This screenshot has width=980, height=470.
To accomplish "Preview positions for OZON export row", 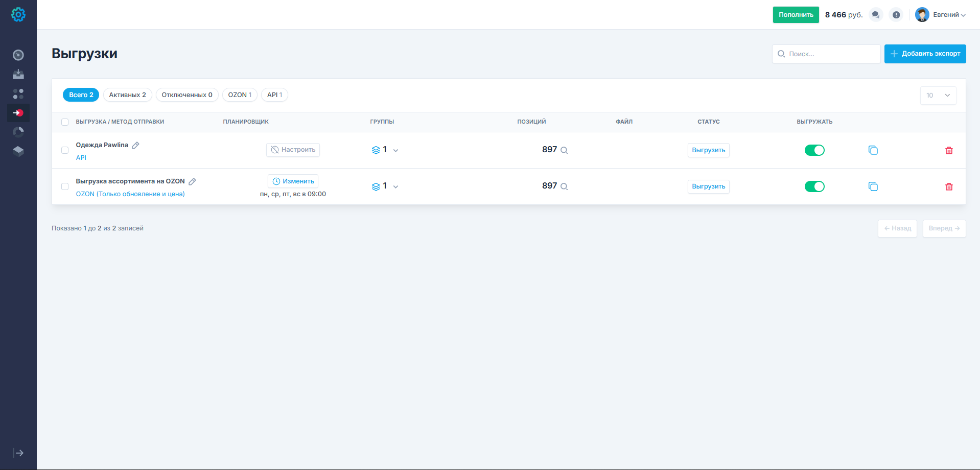I will 564,186.
